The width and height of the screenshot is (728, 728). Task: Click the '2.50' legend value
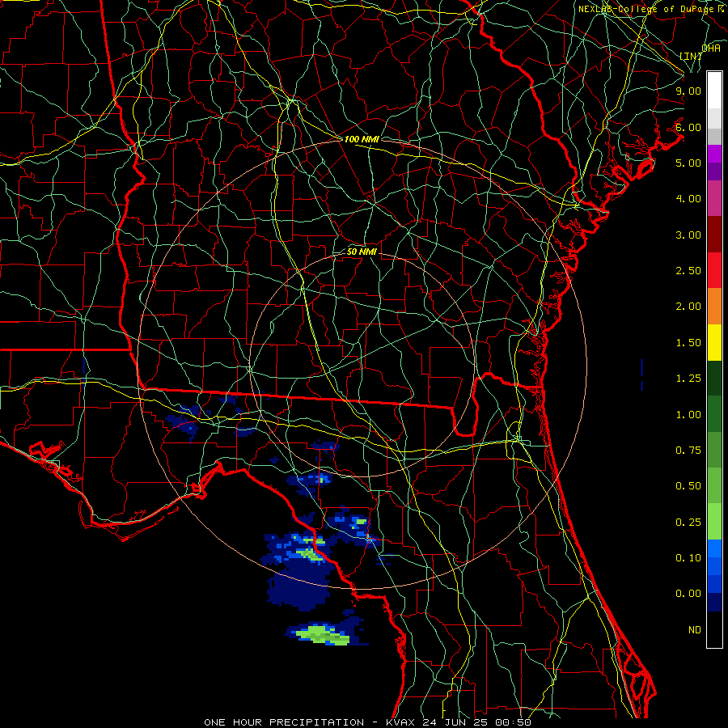click(688, 271)
